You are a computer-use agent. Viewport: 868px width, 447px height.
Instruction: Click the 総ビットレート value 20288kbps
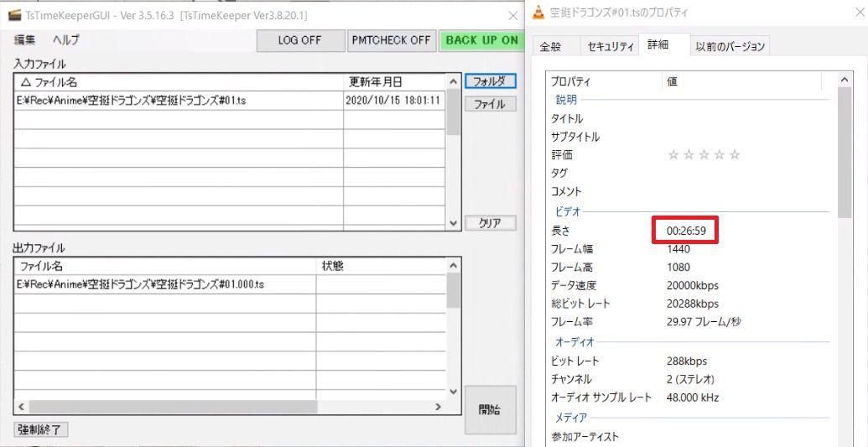[693, 304]
